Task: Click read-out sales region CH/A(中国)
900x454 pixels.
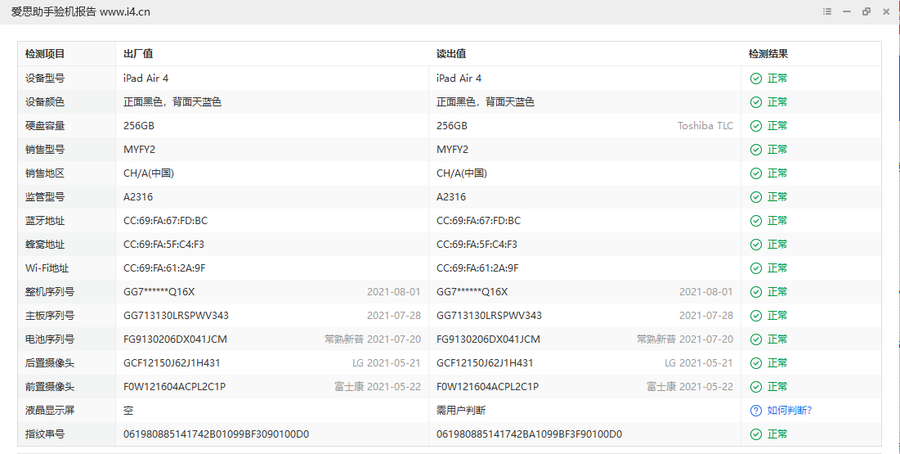Action: click(x=461, y=173)
